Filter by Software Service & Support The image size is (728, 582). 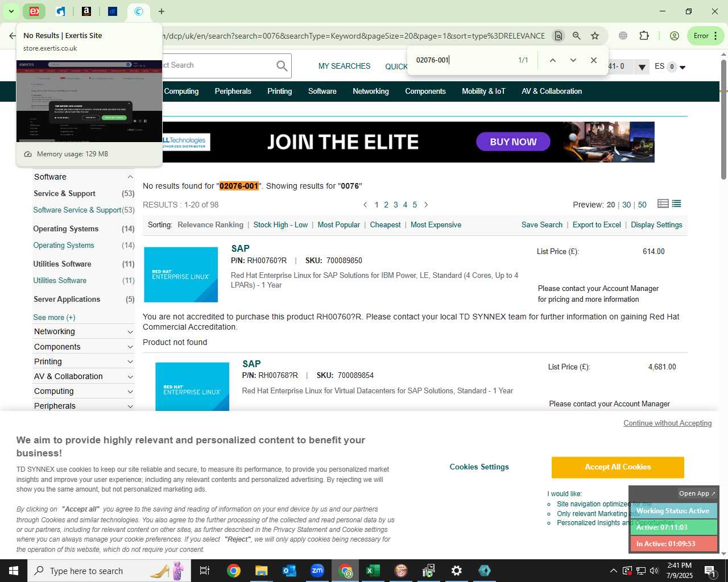[77, 210]
